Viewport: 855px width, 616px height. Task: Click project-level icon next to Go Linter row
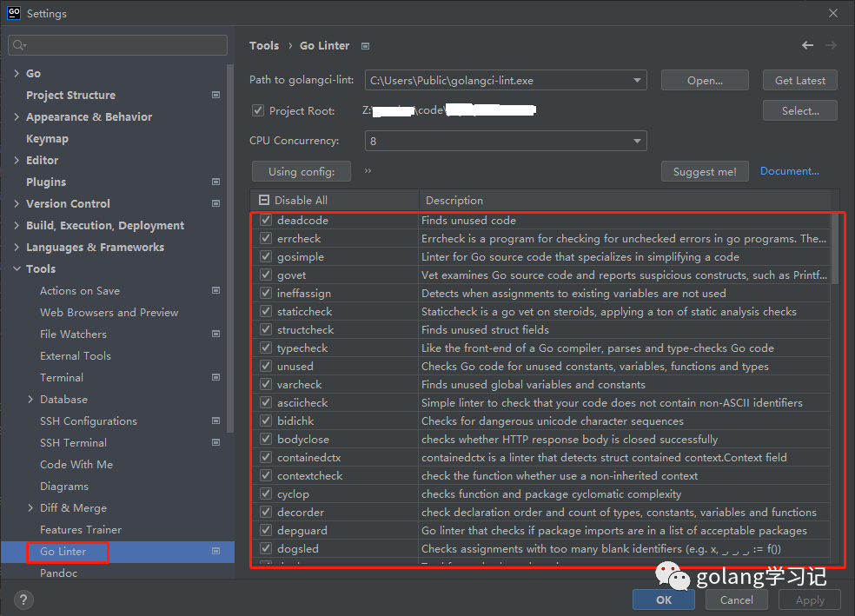click(216, 551)
